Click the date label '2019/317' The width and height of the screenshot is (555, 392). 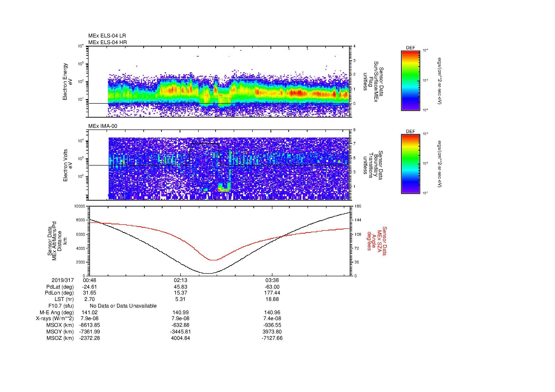(63, 280)
